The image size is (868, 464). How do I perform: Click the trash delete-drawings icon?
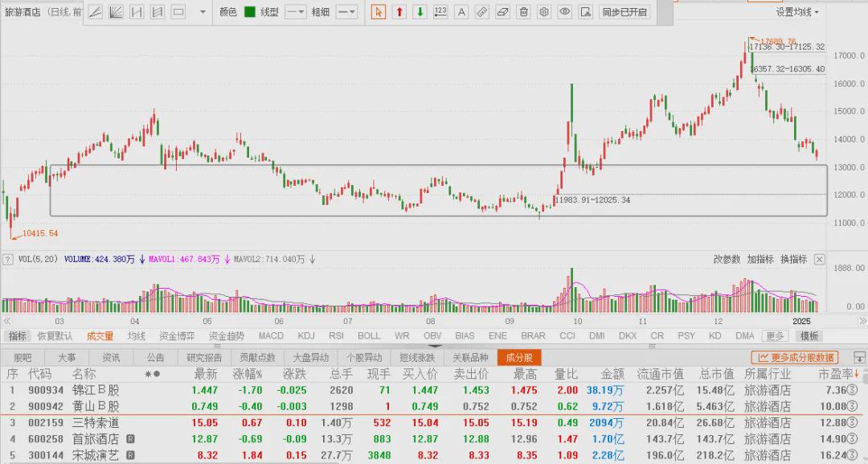[524, 11]
